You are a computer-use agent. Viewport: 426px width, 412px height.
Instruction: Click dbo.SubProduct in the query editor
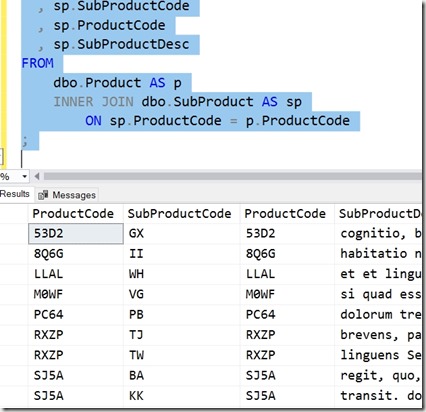[x=197, y=102]
